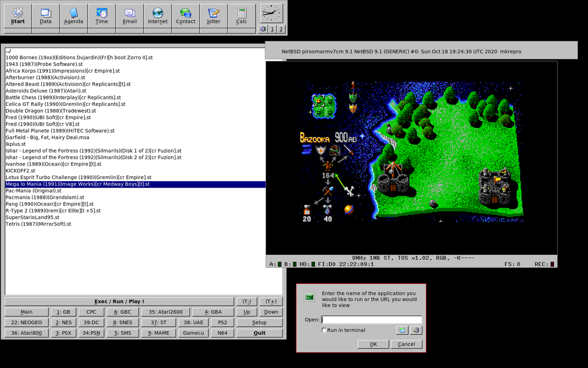Enable the Run in terminal checkbox
This screenshot has height=368, width=588.
click(x=324, y=330)
